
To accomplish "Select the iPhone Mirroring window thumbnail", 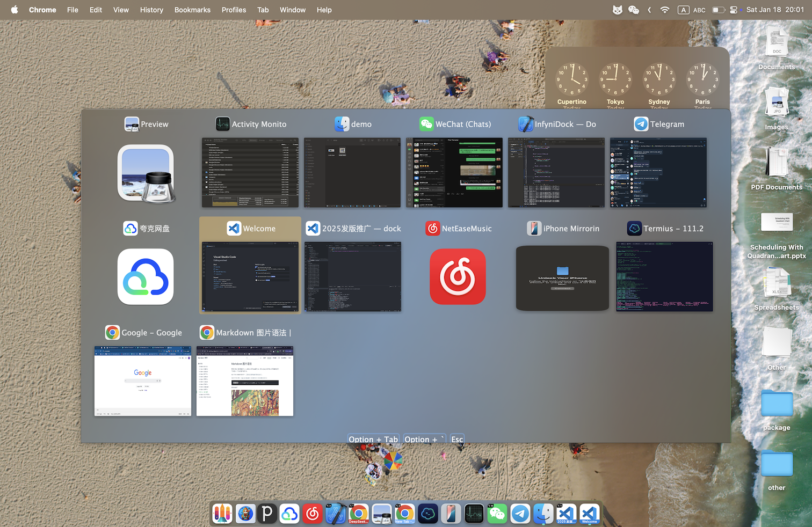I will [x=563, y=278].
